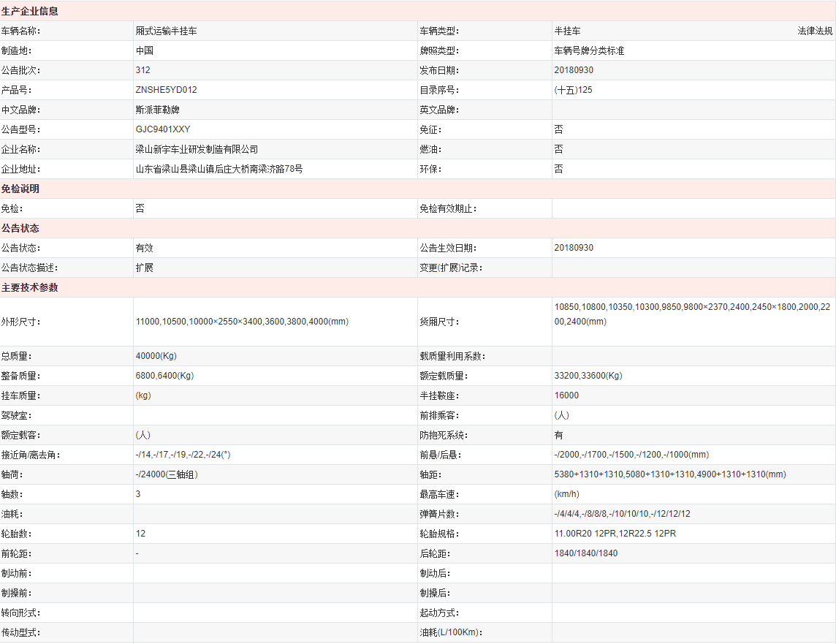
Task: Click the 车辆号牌分类标准 plate type value
Action: pos(589,51)
